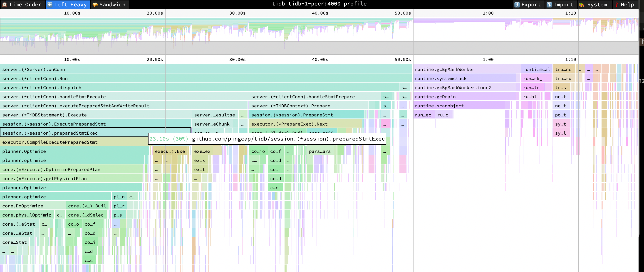
Task: Click the core.DoOptimize frame
Action: pyautogui.click(x=22, y=206)
